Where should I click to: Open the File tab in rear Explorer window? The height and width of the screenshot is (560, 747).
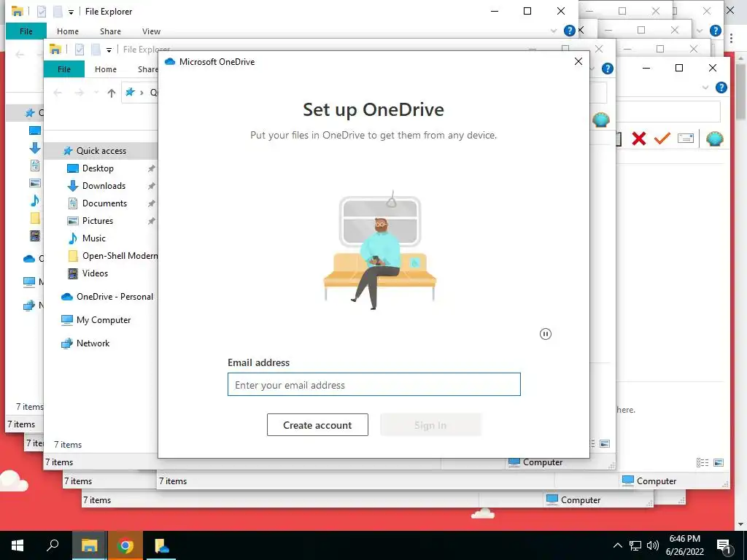pyautogui.click(x=26, y=31)
